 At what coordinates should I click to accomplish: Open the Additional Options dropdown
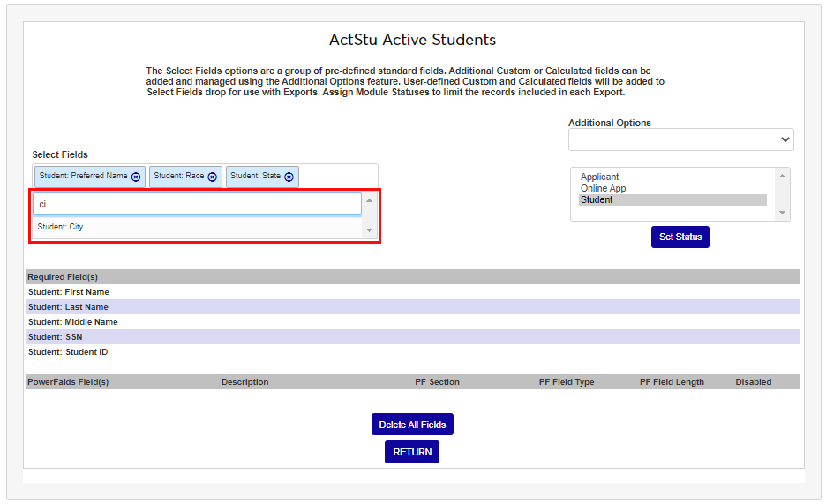pyautogui.click(x=680, y=139)
